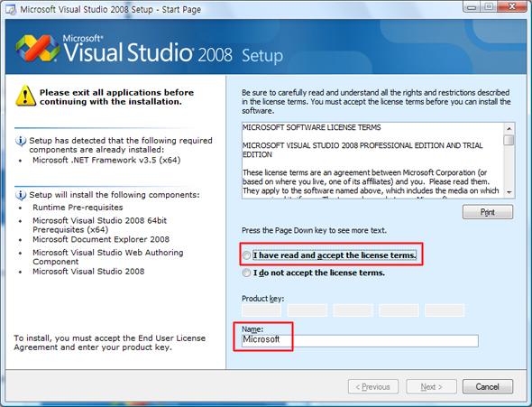Click the license text scroll down arrow

coord(509,192)
